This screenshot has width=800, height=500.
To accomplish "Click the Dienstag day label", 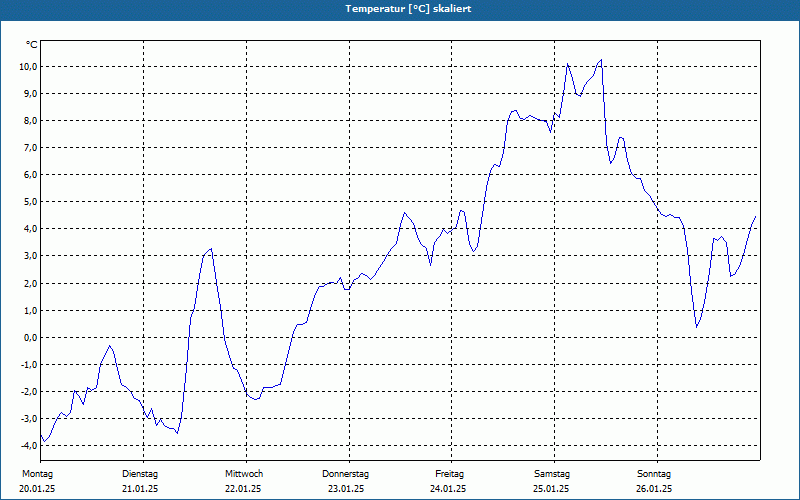I will tap(140, 474).
